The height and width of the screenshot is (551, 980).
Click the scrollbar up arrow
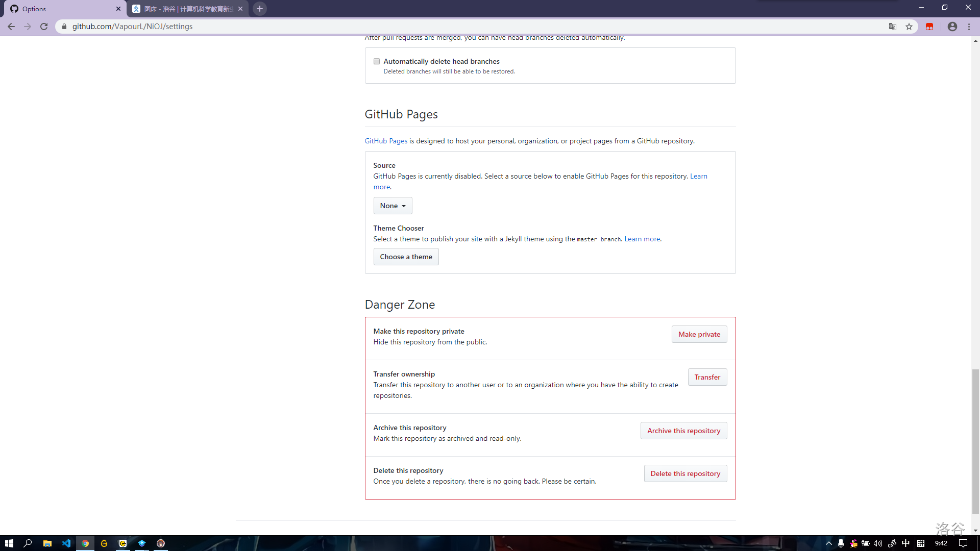(975, 41)
